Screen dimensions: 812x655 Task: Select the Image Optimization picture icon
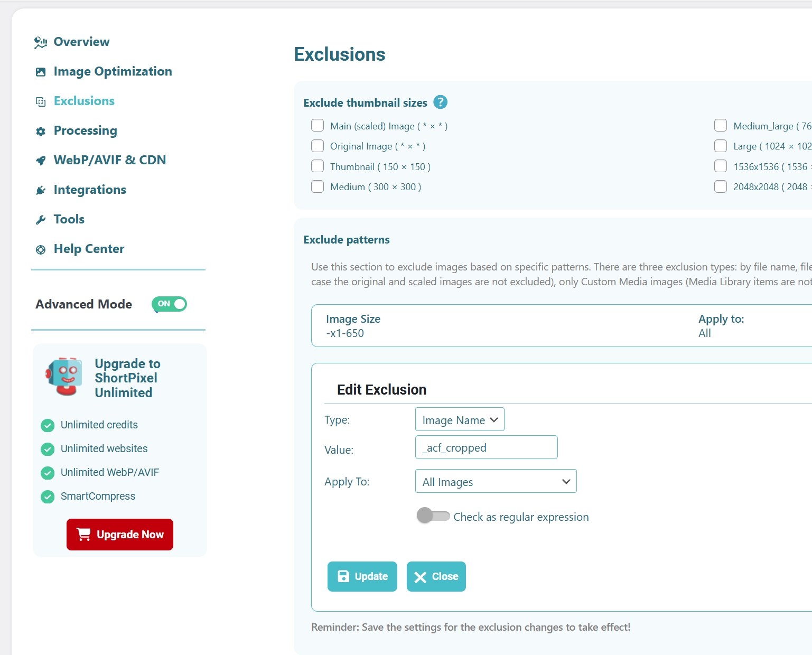[x=41, y=71]
